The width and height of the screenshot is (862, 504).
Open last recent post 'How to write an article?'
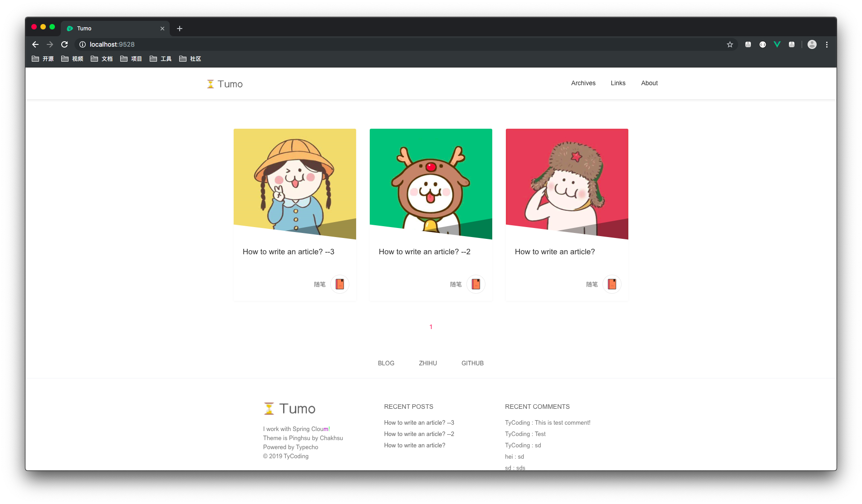pyautogui.click(x=415, y=445)
